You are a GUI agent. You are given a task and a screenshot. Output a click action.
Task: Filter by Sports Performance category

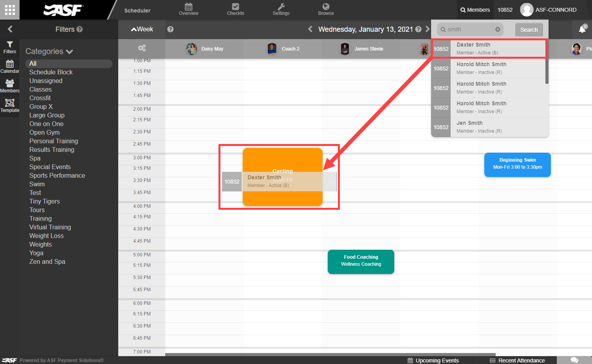coord(57,175)
